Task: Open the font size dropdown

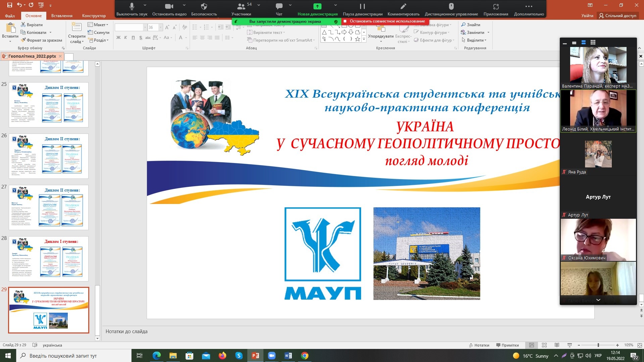Action: pos(160,28)
